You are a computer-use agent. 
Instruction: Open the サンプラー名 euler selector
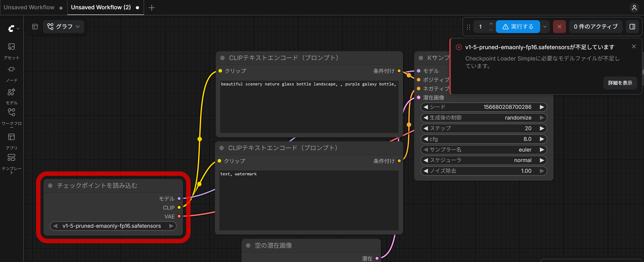[x=483, y=150]
